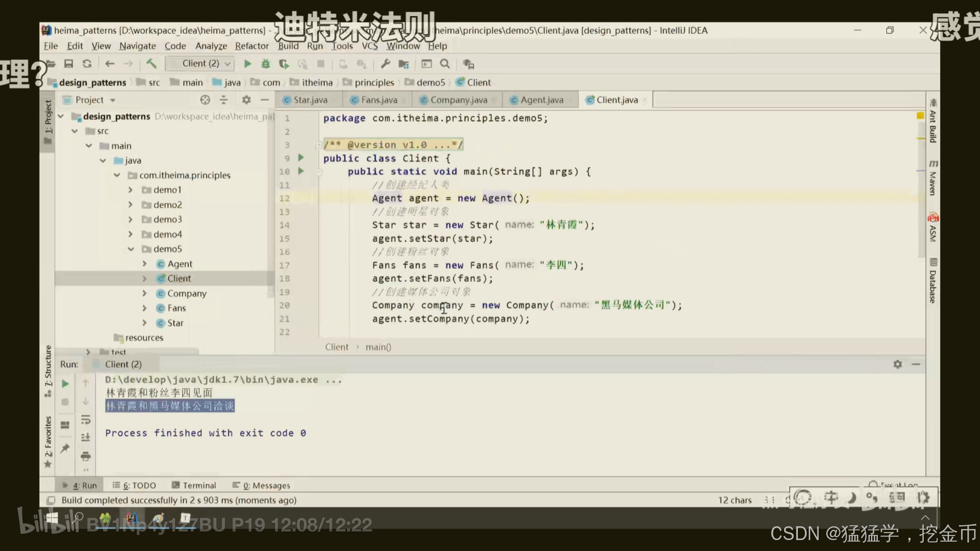Image resolution: width=980 pixels, height=551 pixels.
Task: Run with Coverage icon in toolbar
Action: click(x=284, y=64)
